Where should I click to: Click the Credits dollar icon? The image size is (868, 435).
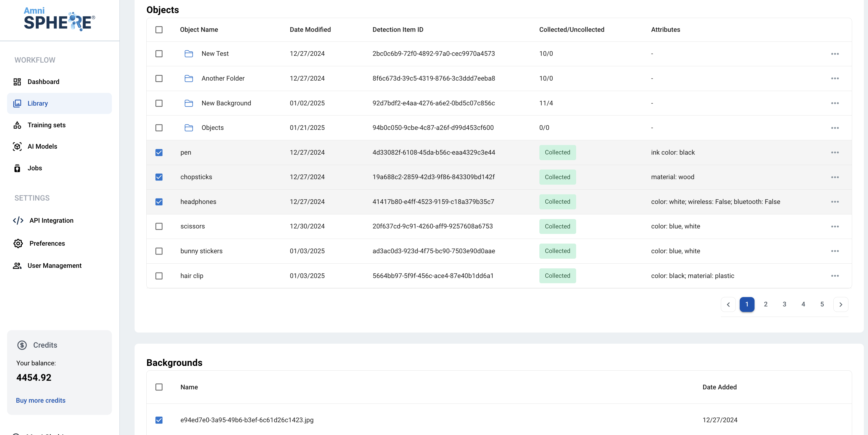tap(22, 345)
